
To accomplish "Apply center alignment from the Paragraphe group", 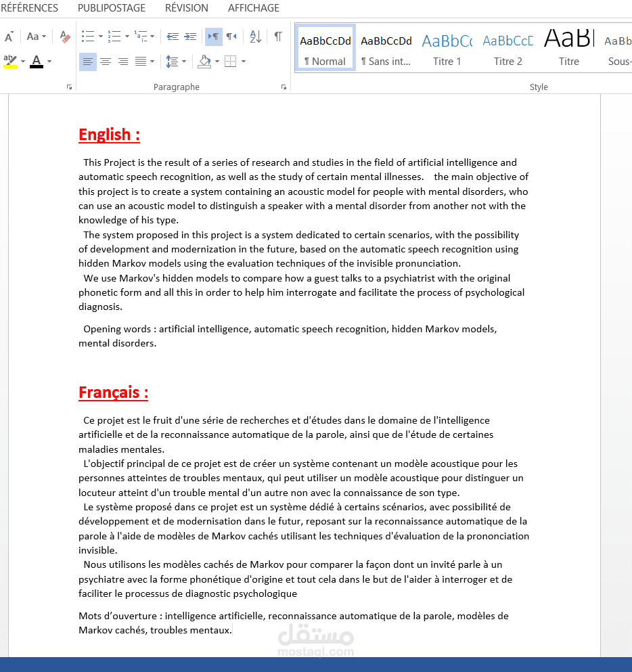I will (106, 62).
